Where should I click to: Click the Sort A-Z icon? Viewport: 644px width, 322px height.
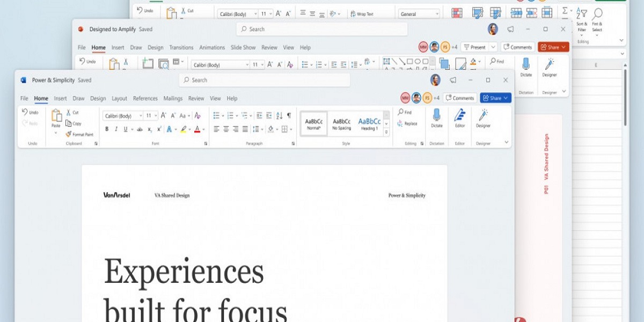pos(279,115)
